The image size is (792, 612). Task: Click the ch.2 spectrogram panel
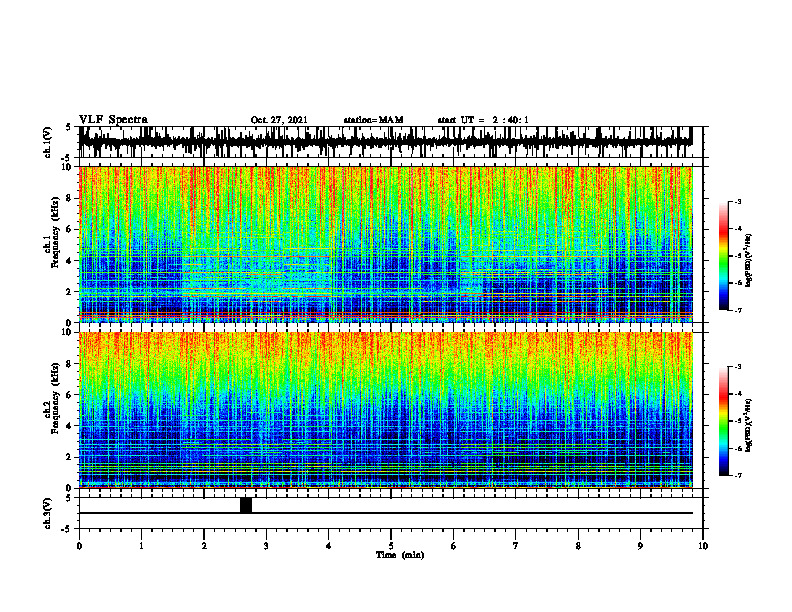[x=386, y=410]
